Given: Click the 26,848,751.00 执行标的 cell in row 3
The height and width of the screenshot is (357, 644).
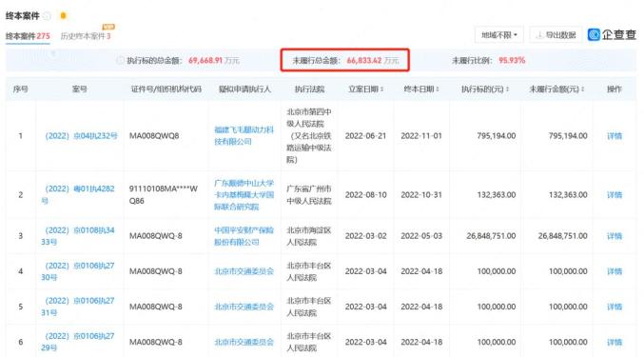Looking at the screenshot, I should pyautogui.click(x=491, y=236).
